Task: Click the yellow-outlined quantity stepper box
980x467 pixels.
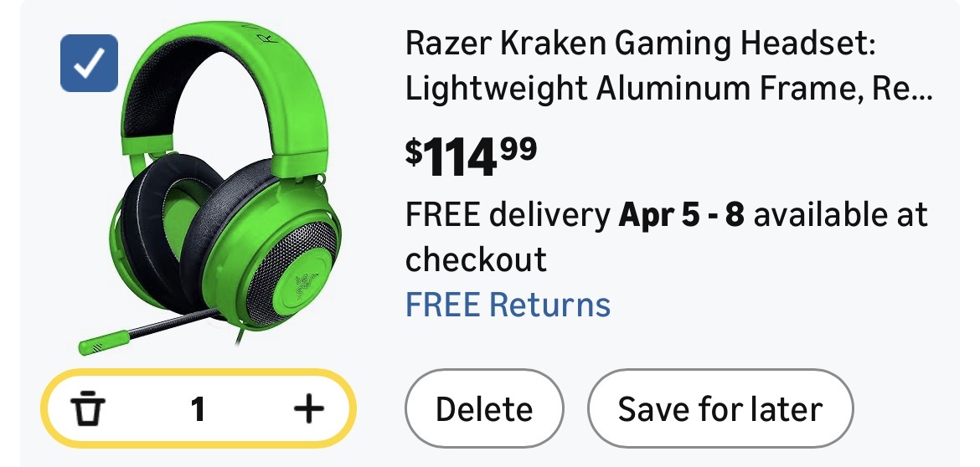Action: [199, 409]
